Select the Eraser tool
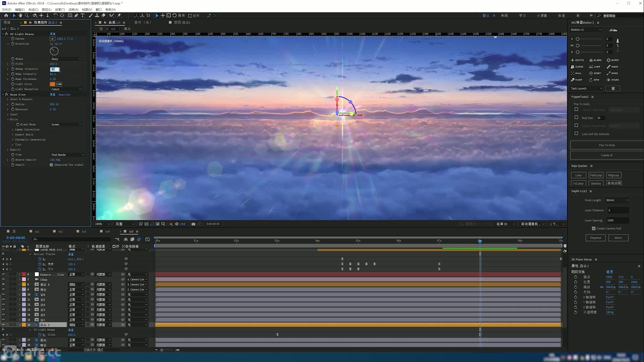The image size is (644, 362). 103,15
